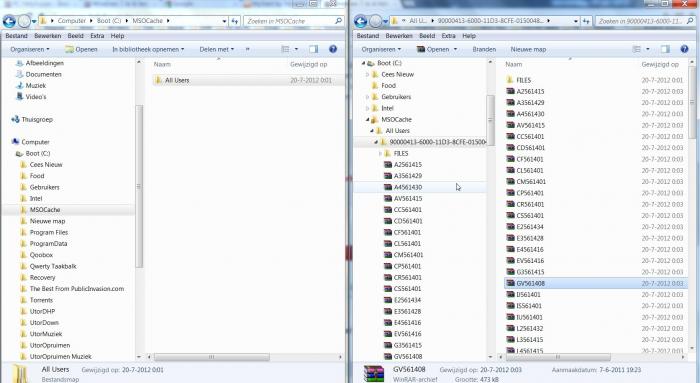Viewport: 700px width, 383px height.
Task: Click the help icon in the left window
Action: pos(333,49)
